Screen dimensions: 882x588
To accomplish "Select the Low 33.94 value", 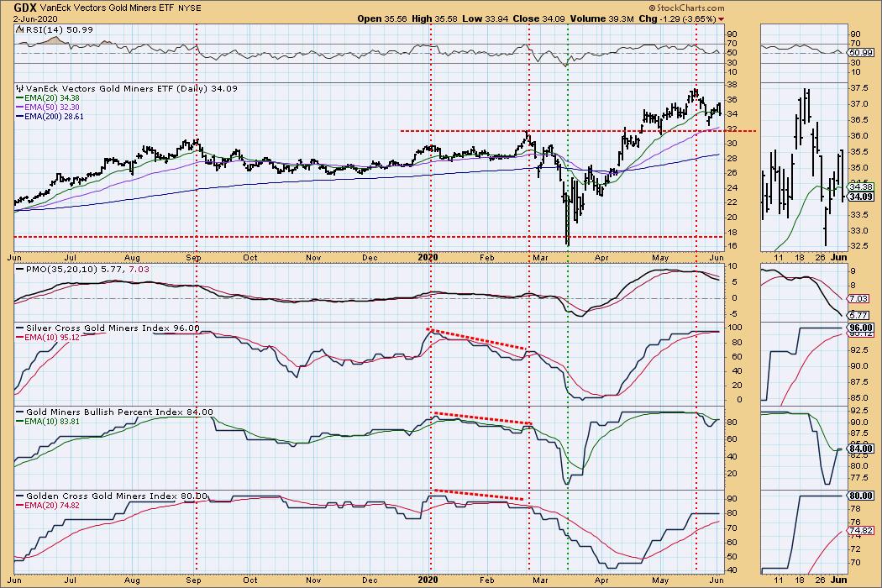I will tap(485, 18).
